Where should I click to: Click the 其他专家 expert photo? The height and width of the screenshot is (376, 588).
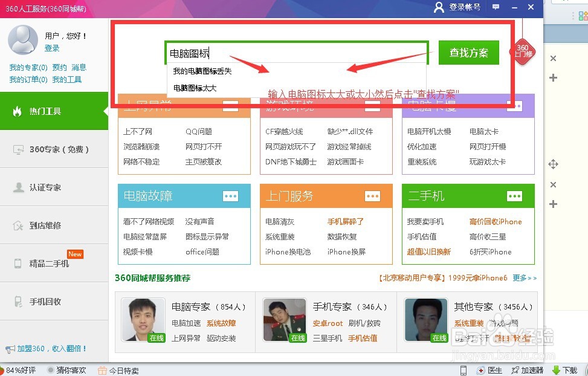[x=427, y=320]
